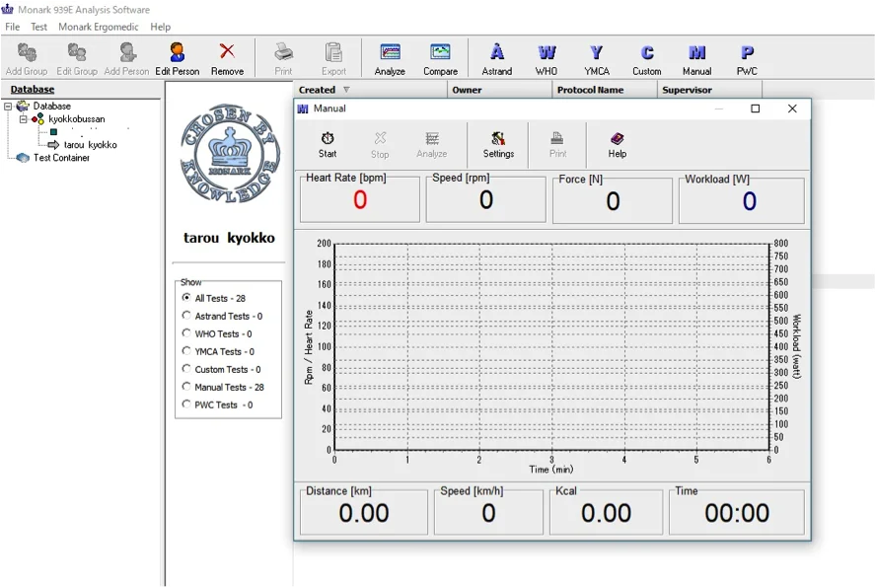The height and width of the screenshot is (588, 876).
Task: Start the Manual test
Action: tap(327, 145)
